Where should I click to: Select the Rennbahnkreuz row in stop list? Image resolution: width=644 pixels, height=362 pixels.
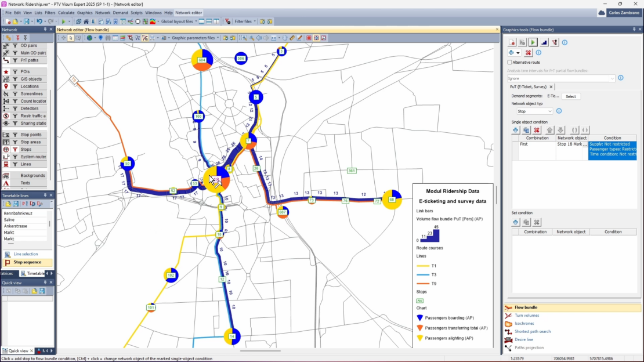tap(26, 213)
